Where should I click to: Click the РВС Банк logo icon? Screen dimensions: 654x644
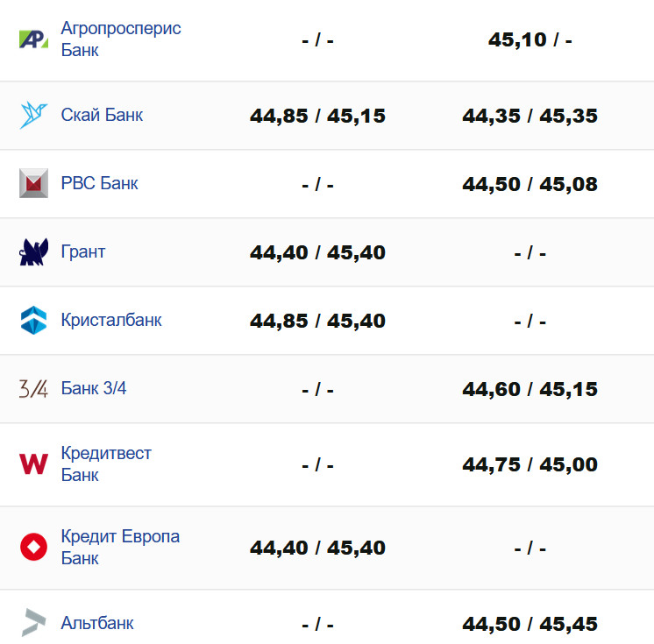[x=33, y=183]
